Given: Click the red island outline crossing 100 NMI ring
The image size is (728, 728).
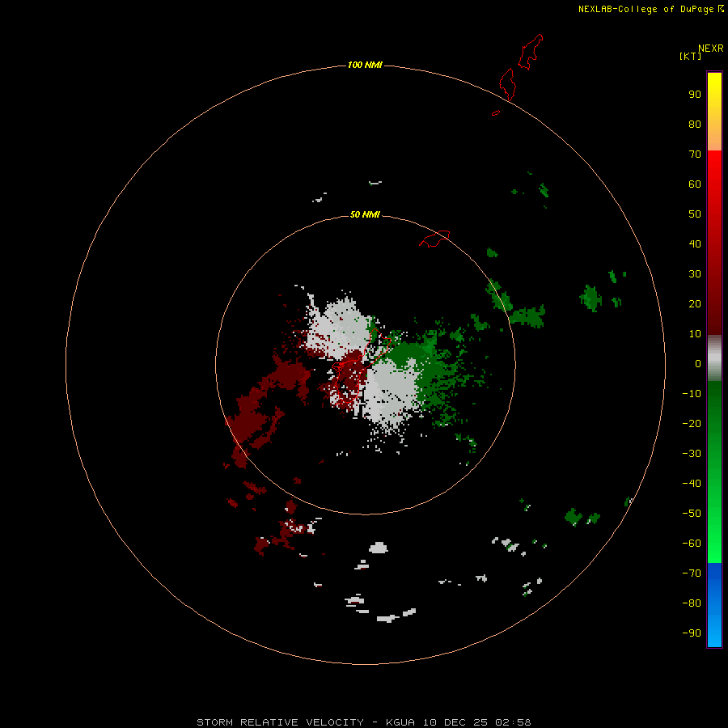Looking at the screenshot, I should 507,84.
